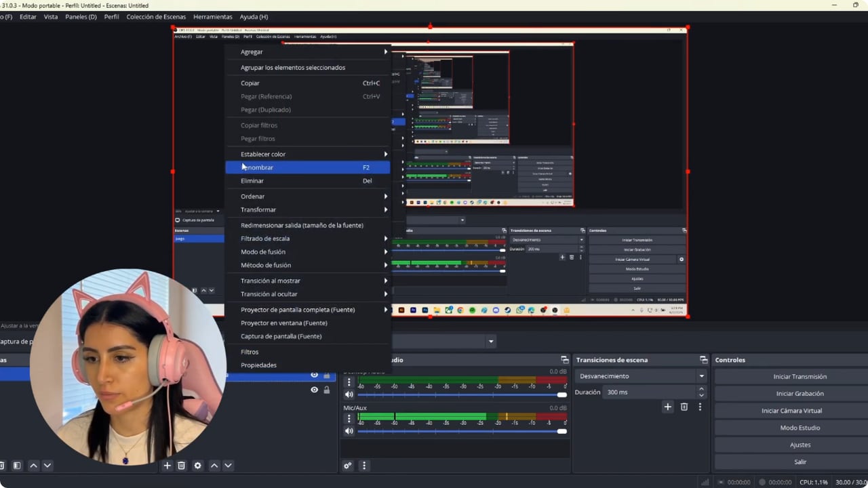Open advanced audio properties gears icon

347,466
